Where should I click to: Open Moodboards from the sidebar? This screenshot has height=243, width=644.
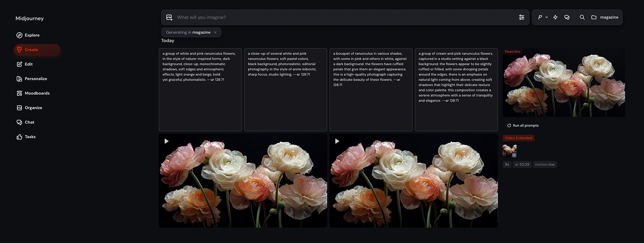[x=37, y=93]
